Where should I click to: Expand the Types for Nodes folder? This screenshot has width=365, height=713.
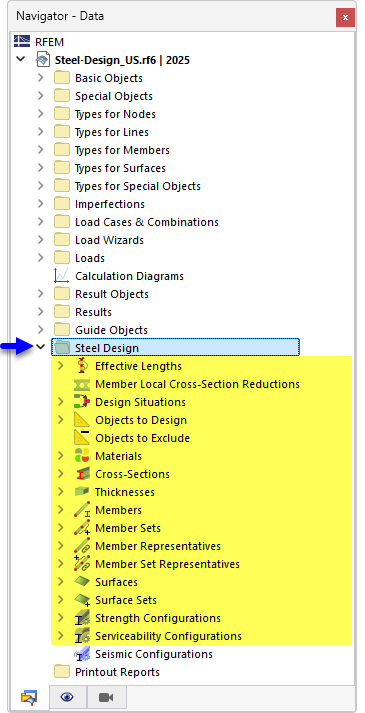(41, 114)
